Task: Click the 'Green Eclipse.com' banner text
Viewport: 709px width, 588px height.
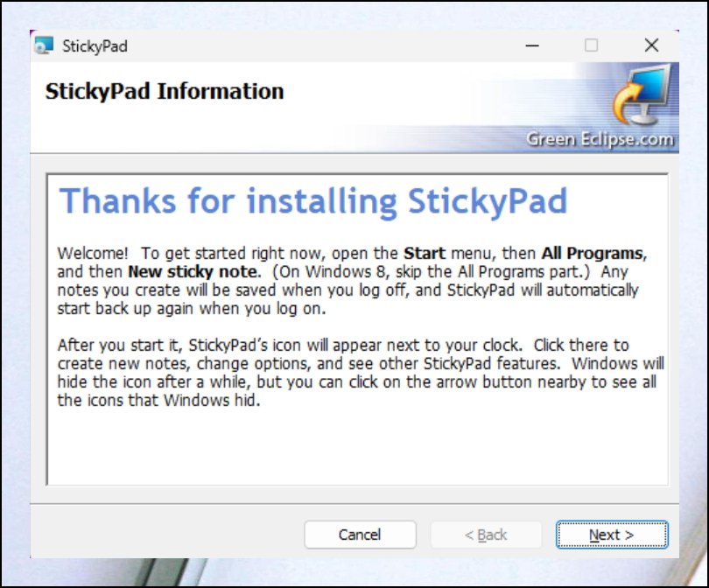Action: (600, 139)
